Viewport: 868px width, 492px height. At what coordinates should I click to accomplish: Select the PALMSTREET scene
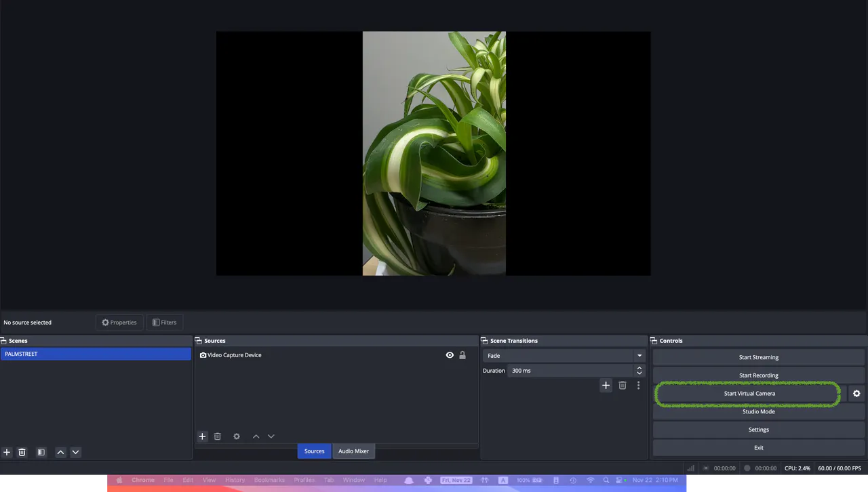click(x=96, y=354)
